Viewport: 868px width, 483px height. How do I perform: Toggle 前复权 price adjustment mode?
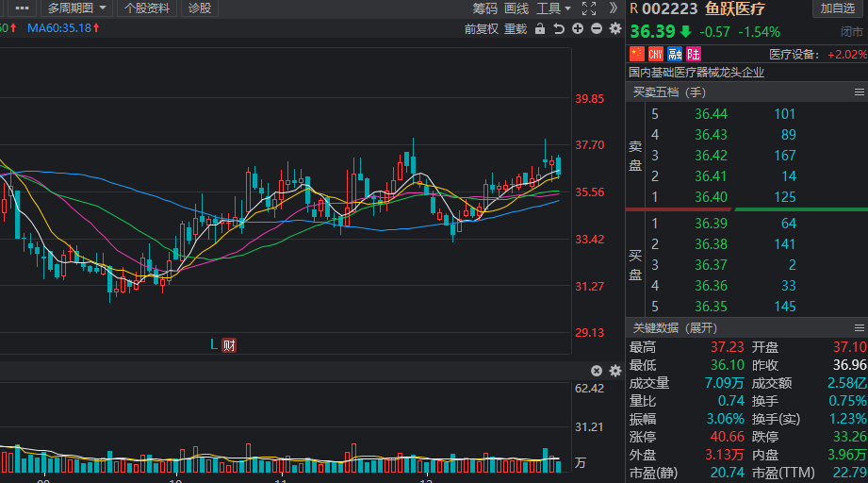click(x=481, y=28)
